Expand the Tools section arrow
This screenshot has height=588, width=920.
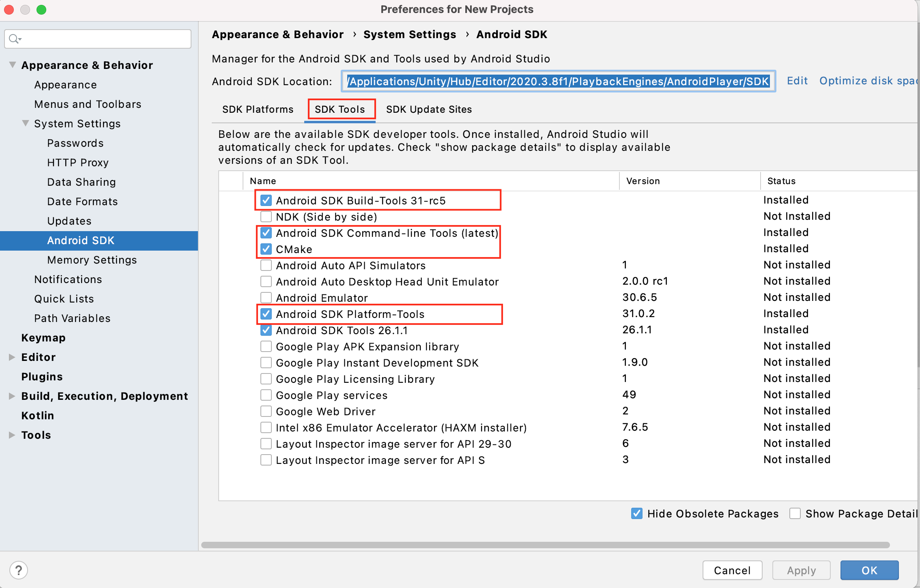[x=12, y=435]
